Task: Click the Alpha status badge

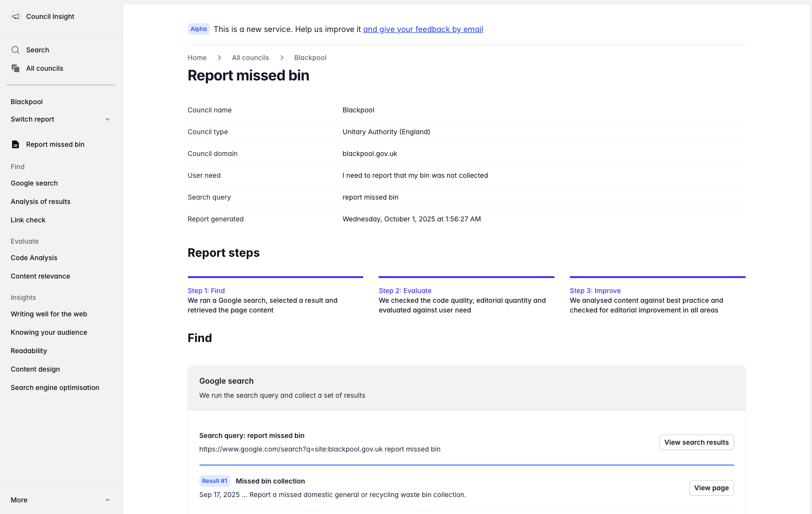Action: tap(199, 29)
